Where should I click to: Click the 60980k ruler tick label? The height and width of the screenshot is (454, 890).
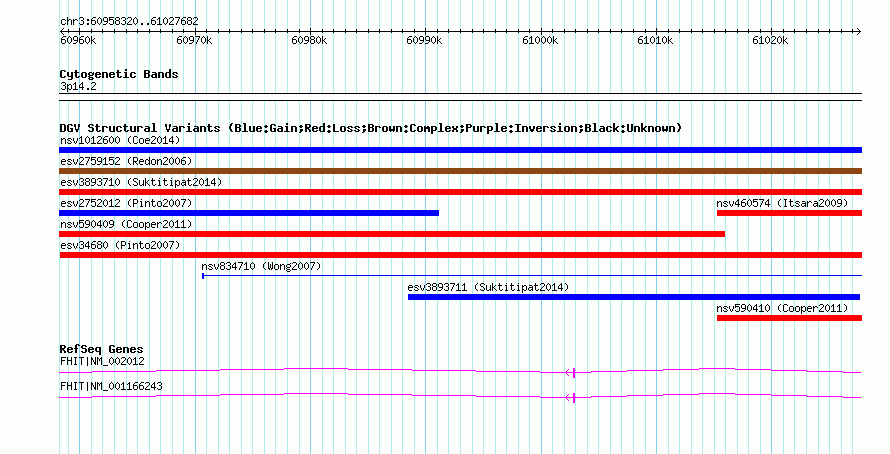point(309,40)
